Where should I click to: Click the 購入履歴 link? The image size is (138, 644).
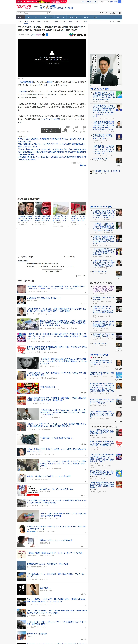coord(112,13)
